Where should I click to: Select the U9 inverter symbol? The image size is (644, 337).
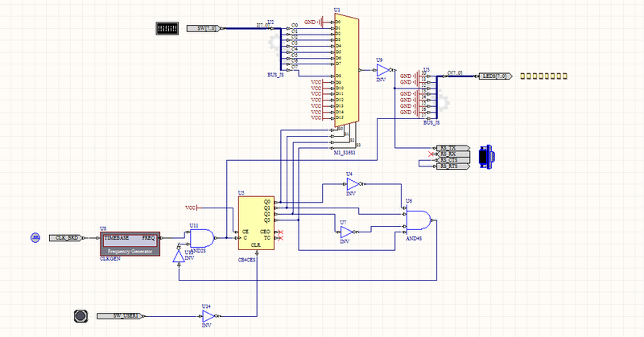tap(383, 71)
